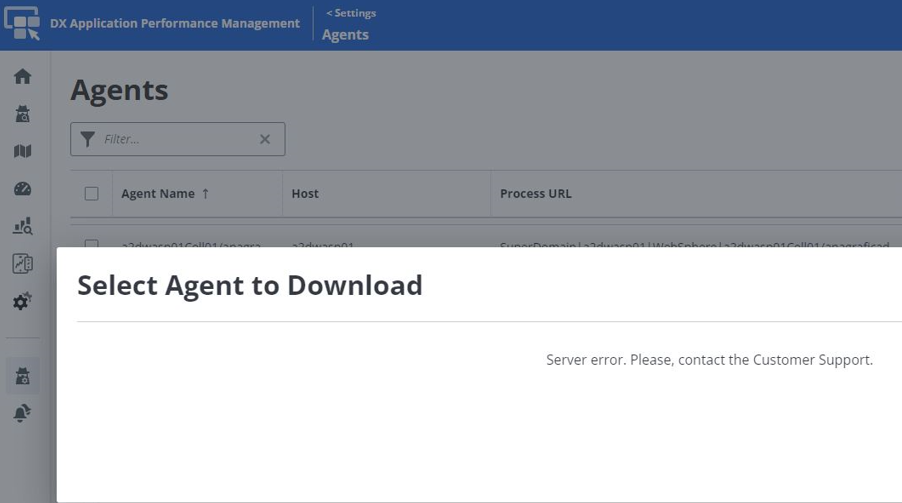Go back via the Settings breadcrumb link
The width and height of the screenshot is (902, 503).
tap(351, 13)
